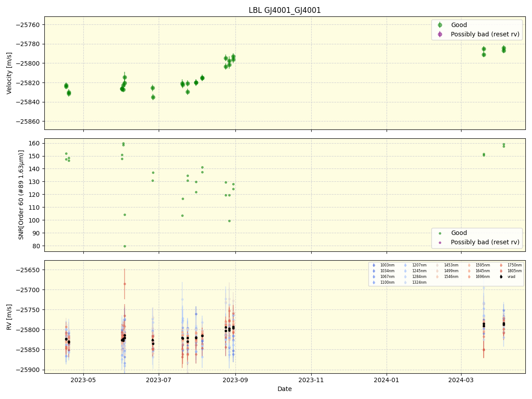The image size is (532, 399).
Task: Click the −25760 velocity tick label
Action: 27,25
